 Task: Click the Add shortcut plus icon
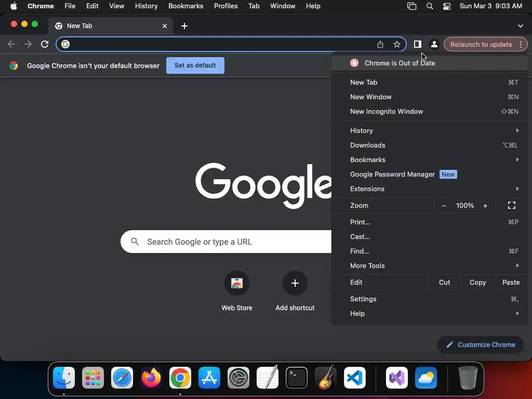(295, 283)
